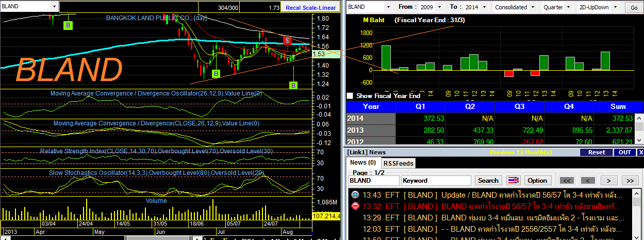Click the Go button
Viewport: 644px width, 240px height.
[634, 7]
